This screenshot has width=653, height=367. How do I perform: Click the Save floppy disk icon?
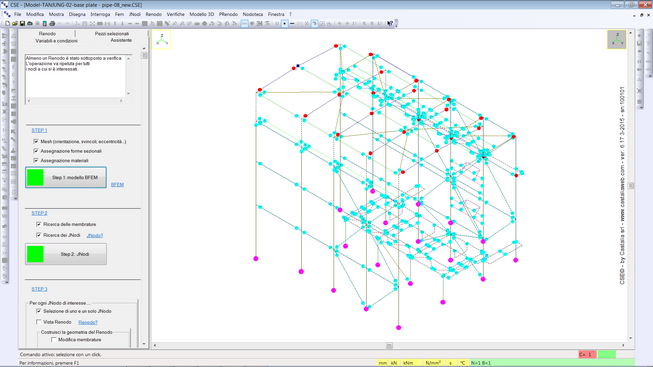22,24
